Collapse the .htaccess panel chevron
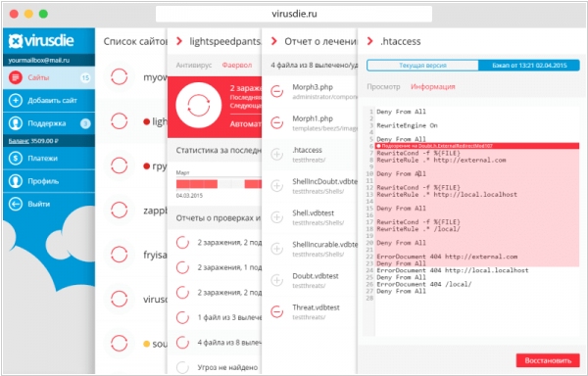The image size is (588, 376). point(370,41)
